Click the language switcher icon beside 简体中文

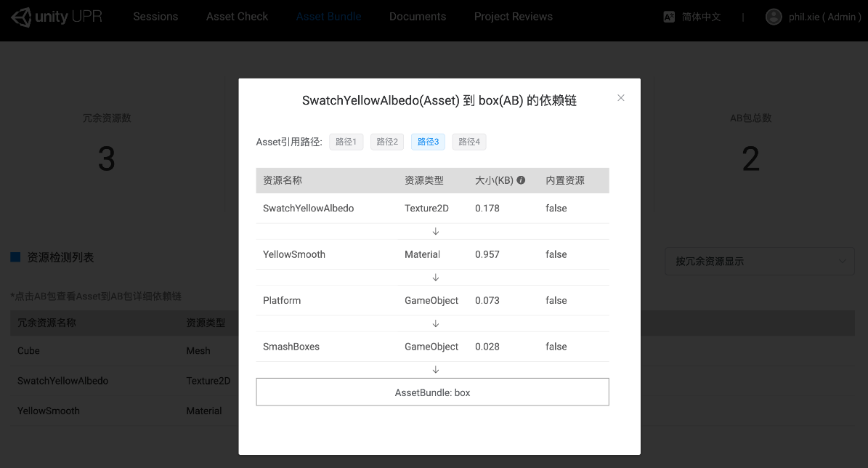tap(668, 15)
